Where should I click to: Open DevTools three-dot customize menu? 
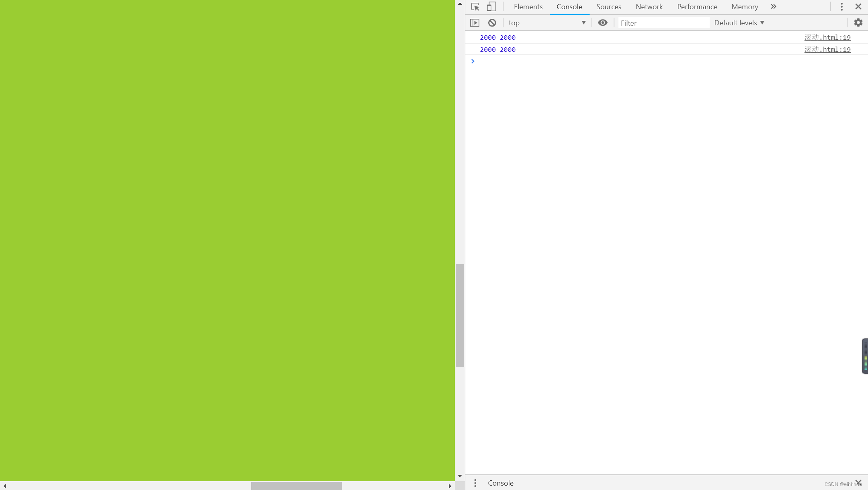tap(841, 7)
